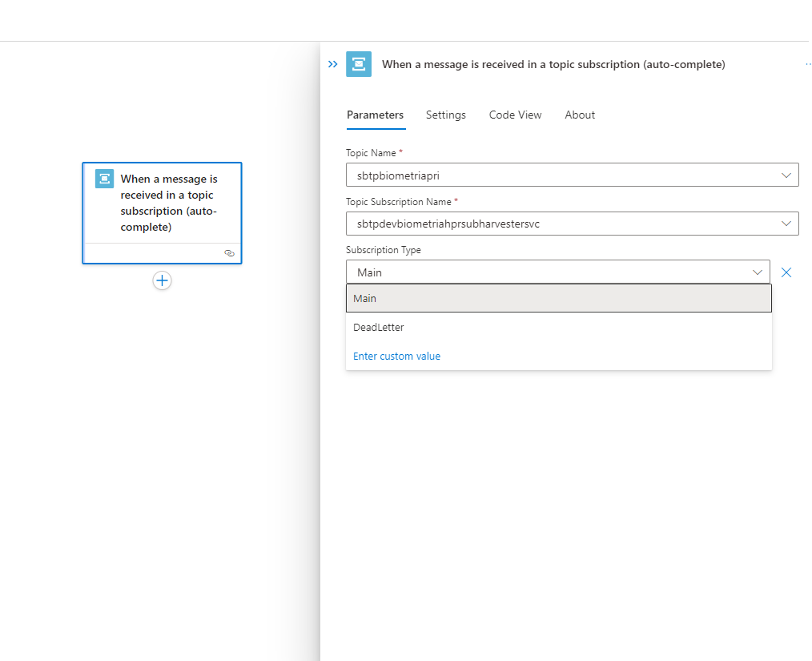This screenshot has width=812, height=661.
Task: Switch to the Settings tab
Action: [446, 115]
